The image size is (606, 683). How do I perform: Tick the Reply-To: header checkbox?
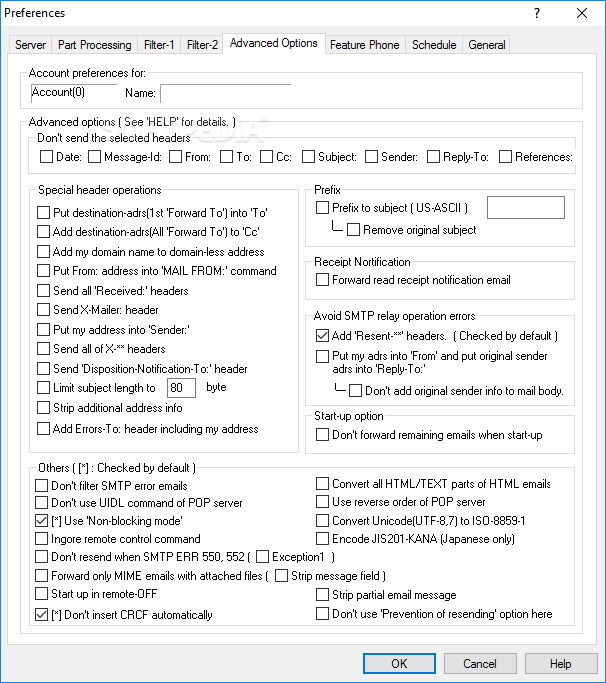433,157
